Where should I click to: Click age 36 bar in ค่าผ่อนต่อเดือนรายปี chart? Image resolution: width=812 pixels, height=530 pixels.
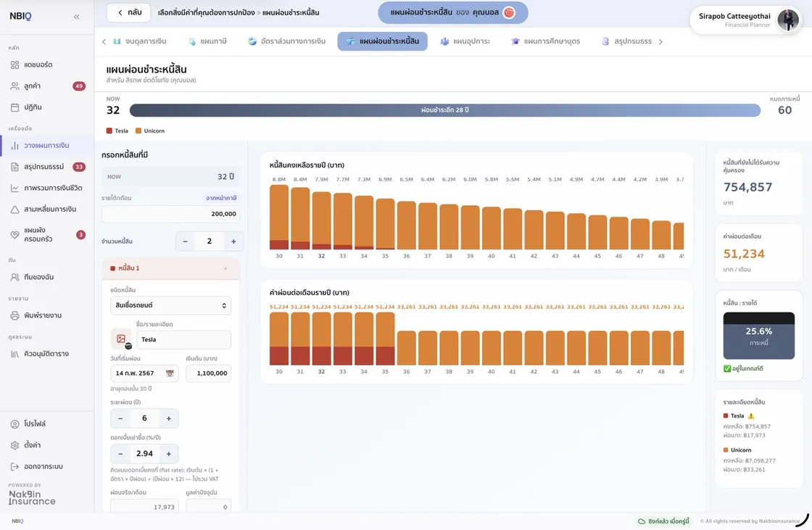[406, 348]
